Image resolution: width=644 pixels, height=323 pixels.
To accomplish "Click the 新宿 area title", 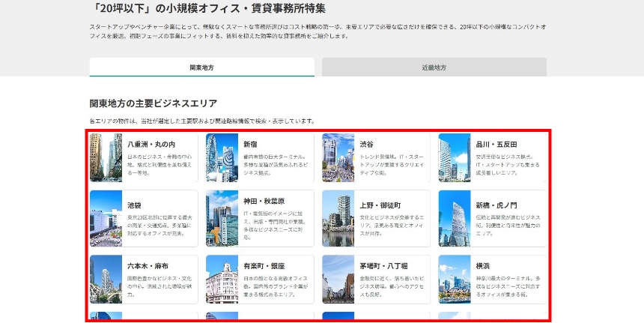I will [251, 144].
